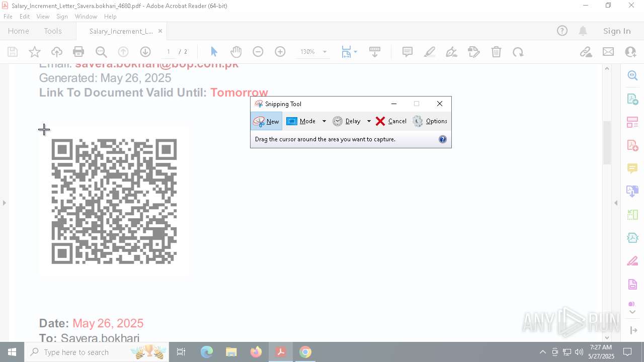Select the Highlight text tool

click(x=430, y=52)
